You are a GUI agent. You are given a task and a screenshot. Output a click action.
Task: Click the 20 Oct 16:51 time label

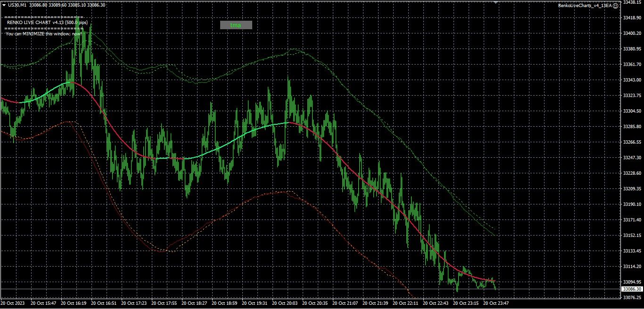pyautogui.click(x=104, y=304)
